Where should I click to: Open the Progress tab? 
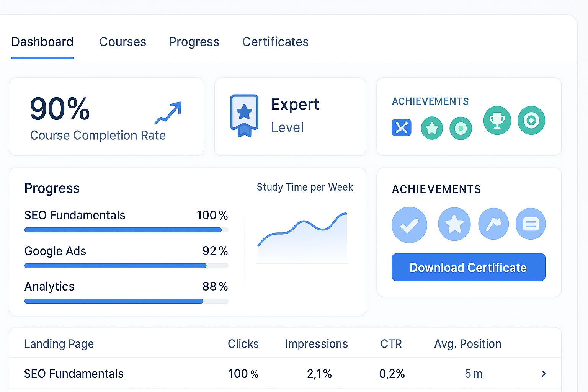point(194,42)
